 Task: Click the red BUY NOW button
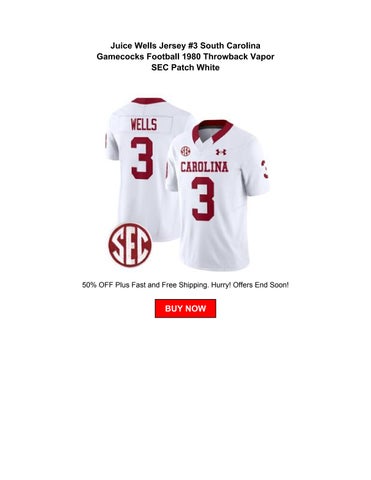click(x=185, y=308)
